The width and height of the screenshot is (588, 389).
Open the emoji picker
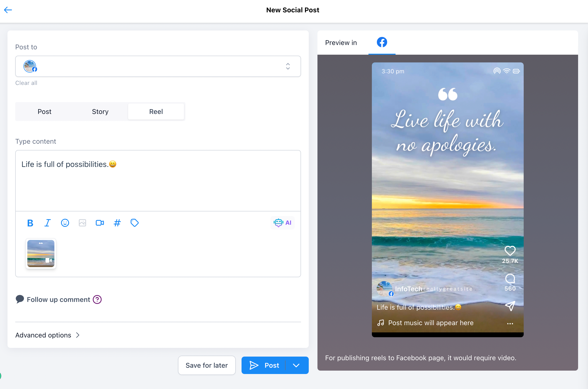tap(65, 223)
